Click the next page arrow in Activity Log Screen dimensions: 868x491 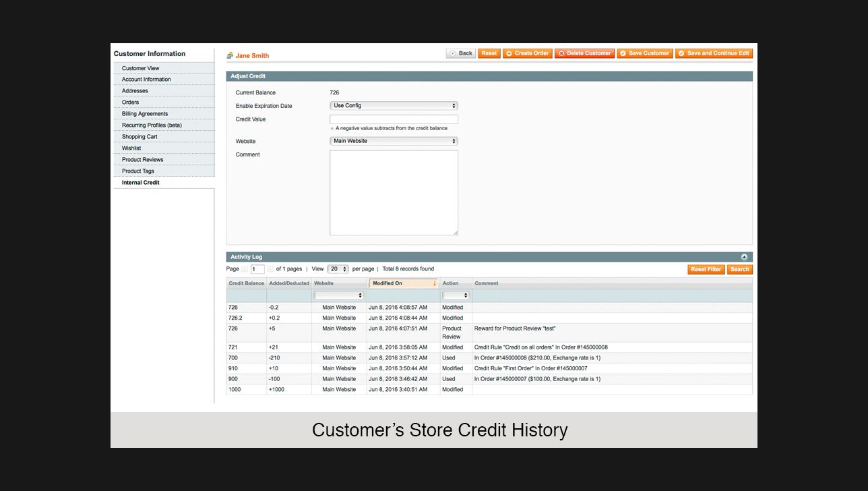270,269
